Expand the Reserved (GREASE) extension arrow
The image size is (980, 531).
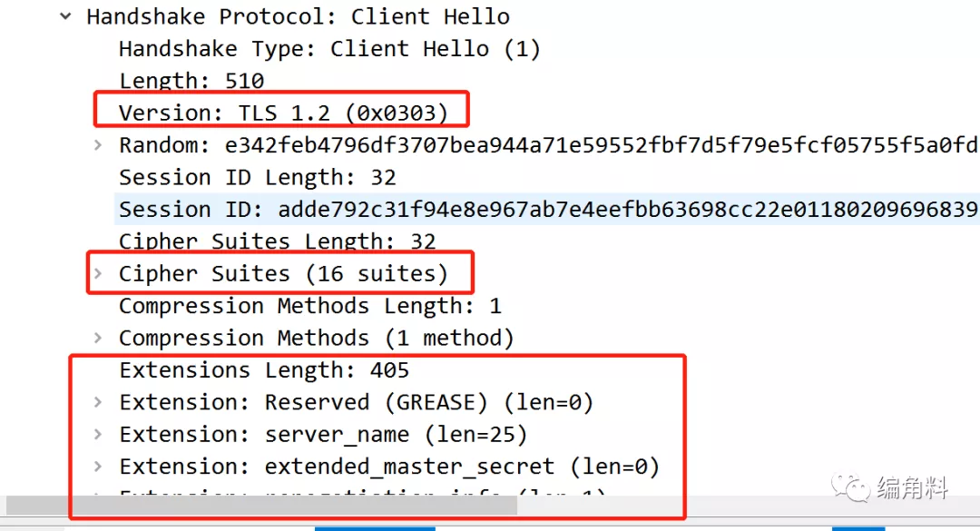pos(98,402)
